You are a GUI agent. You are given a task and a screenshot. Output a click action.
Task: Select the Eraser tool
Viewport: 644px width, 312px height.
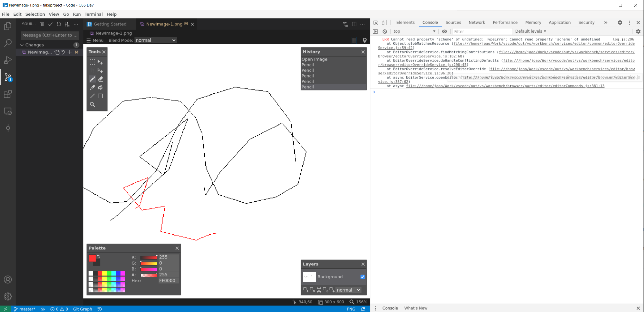[x=101, y=79]
